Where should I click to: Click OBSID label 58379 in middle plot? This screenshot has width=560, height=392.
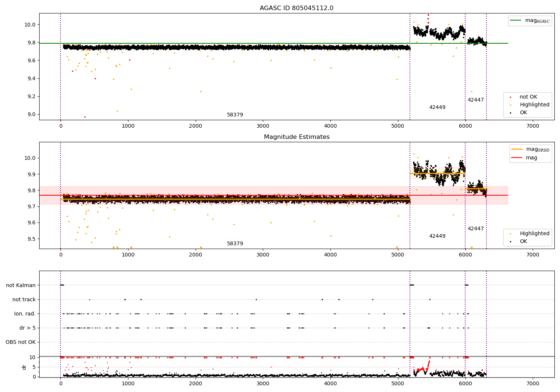(x=235, y=244)
